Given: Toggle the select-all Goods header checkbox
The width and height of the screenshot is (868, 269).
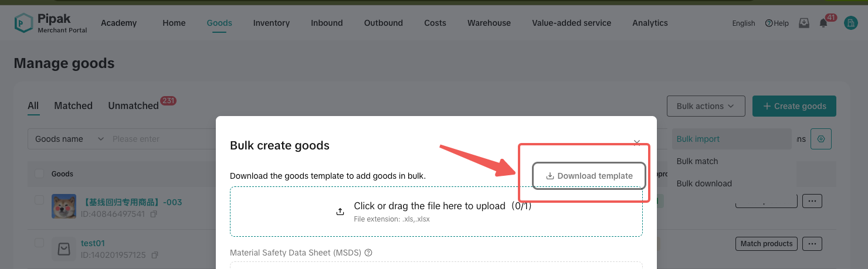Looking at the screenshot, I should coord(39,173).
